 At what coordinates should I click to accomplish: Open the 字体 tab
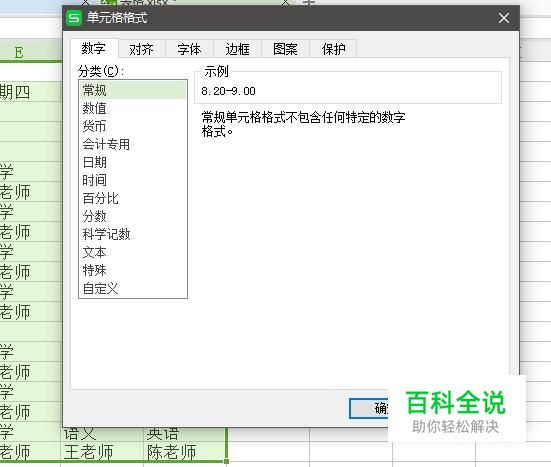[189, 49]
